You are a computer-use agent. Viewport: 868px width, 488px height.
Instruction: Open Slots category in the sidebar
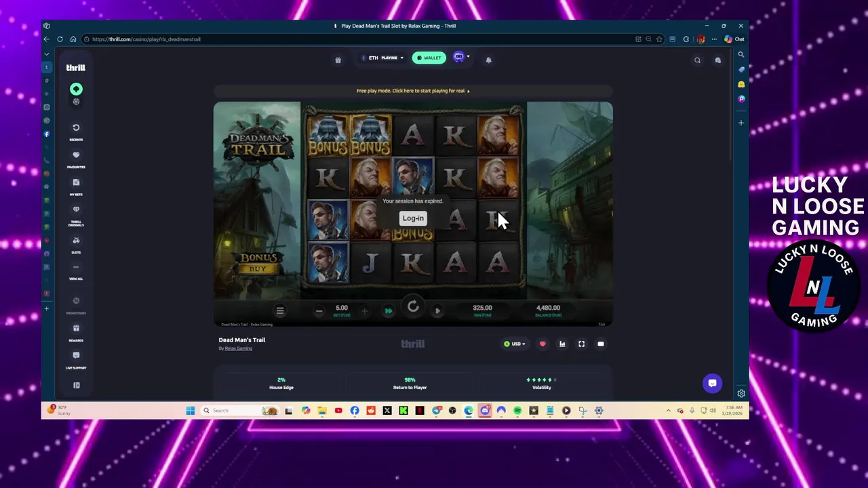[x=76, y=244]
